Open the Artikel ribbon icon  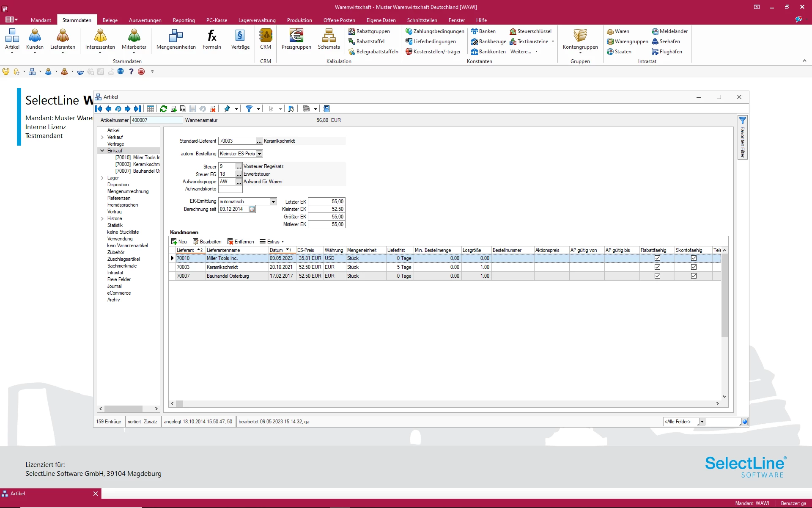(x=12, y=40)
